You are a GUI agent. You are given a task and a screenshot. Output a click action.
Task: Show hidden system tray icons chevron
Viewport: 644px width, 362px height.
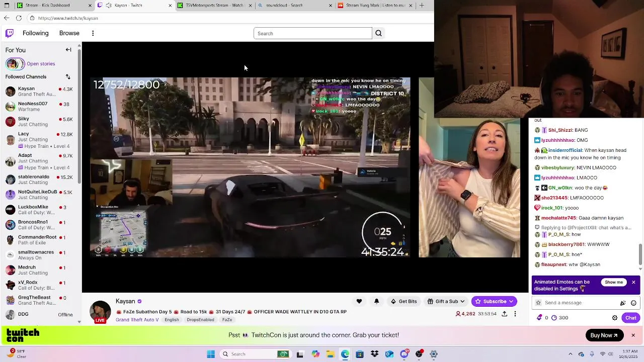click(570, 354)
